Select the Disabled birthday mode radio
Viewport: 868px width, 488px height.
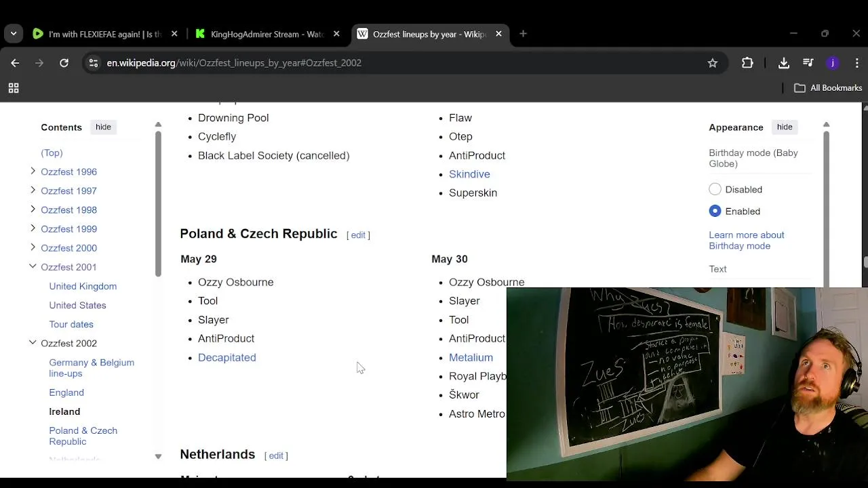coord(715,190)
